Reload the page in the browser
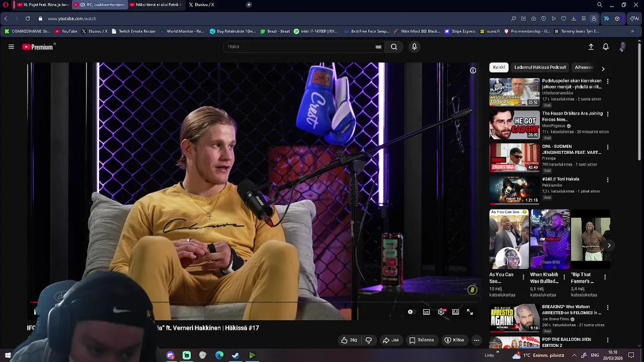644x362 pixels. click(27, 19)
